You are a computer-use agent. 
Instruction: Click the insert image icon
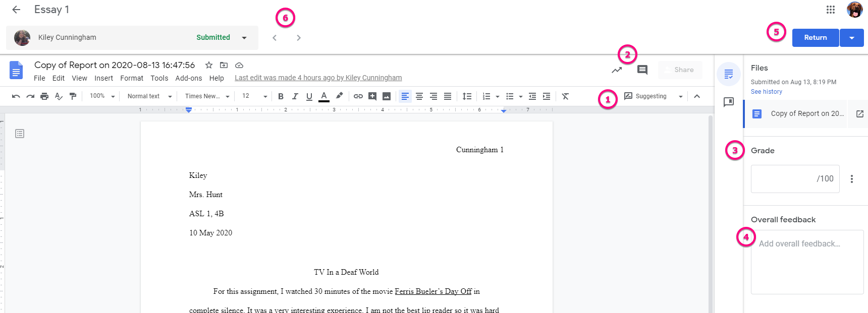(386, 96)
